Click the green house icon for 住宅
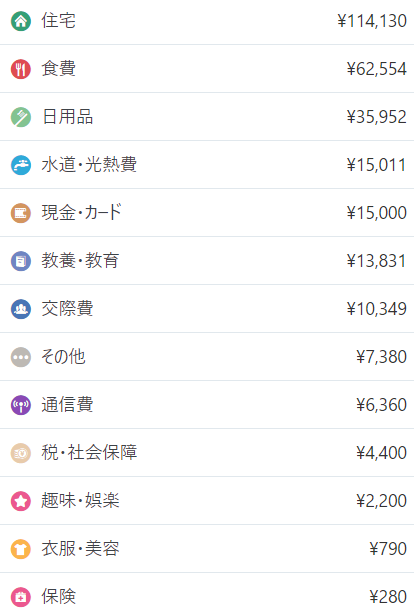This screenshot has width=414, height=614. [21, 21]
